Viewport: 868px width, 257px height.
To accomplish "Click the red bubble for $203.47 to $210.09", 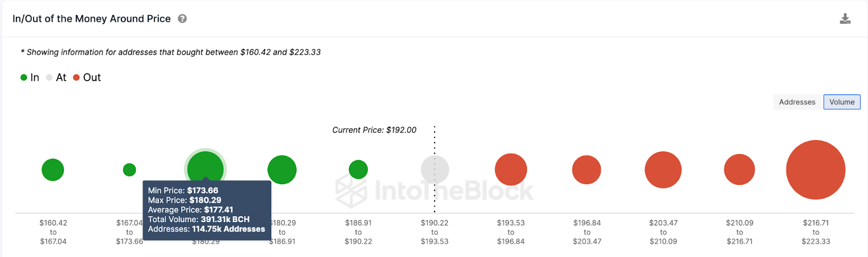I will (x=663, y=170).
